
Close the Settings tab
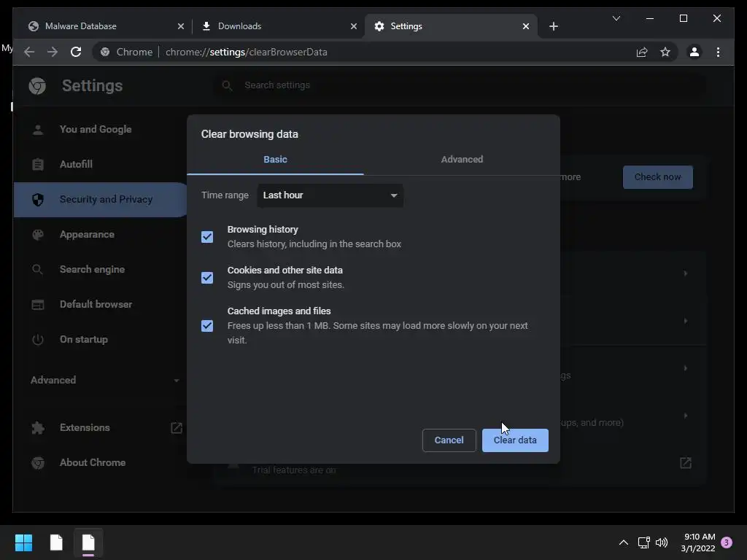pos(525,26)
